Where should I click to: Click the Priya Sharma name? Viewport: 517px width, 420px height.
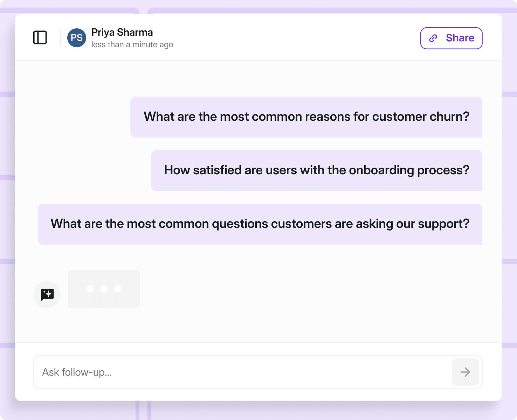tap(122, 32)
